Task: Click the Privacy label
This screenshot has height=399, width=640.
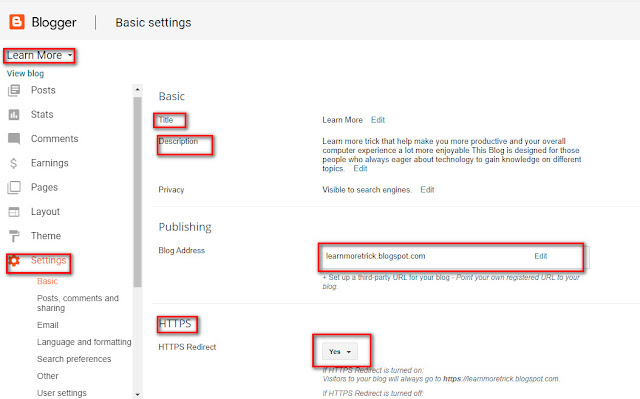Action: [171, 190]
